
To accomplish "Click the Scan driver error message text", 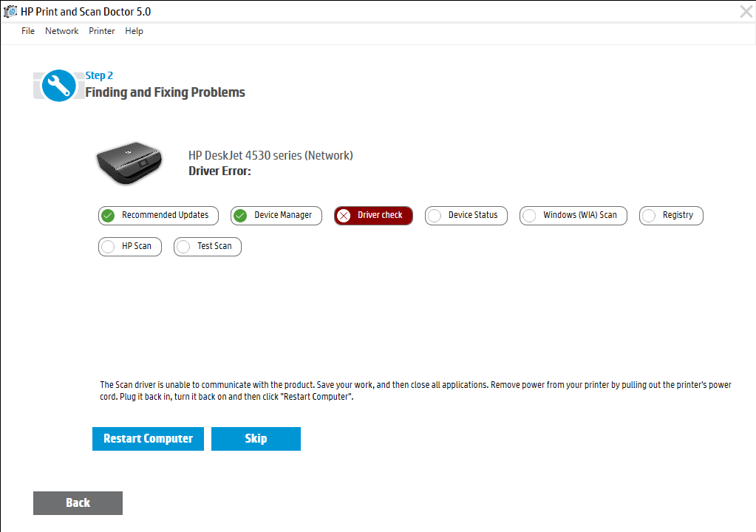I will point(415,391).
